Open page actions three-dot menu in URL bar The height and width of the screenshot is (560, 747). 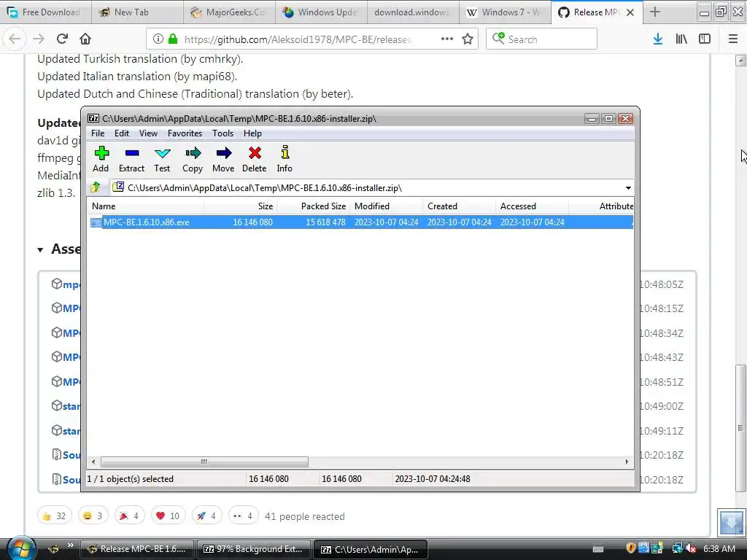[447, 39]
